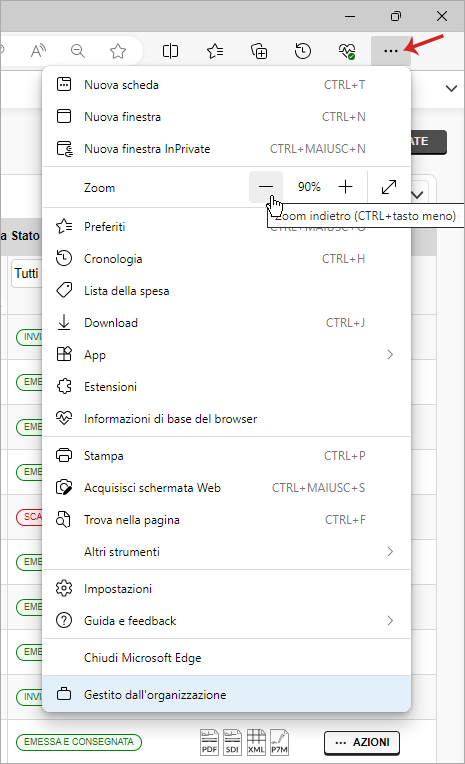
Task: Increase zoom with the plus button
Action: 345,187
